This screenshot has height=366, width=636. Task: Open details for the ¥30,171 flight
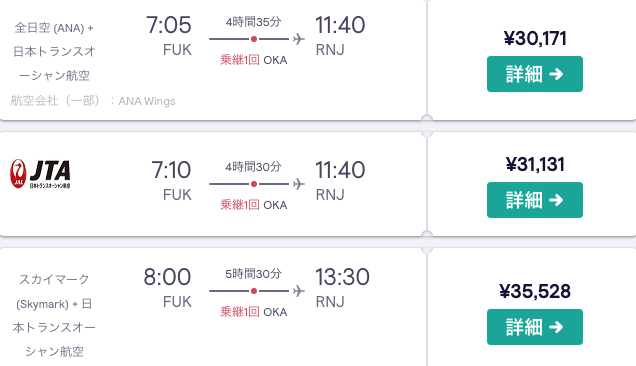tap(535, 74)
